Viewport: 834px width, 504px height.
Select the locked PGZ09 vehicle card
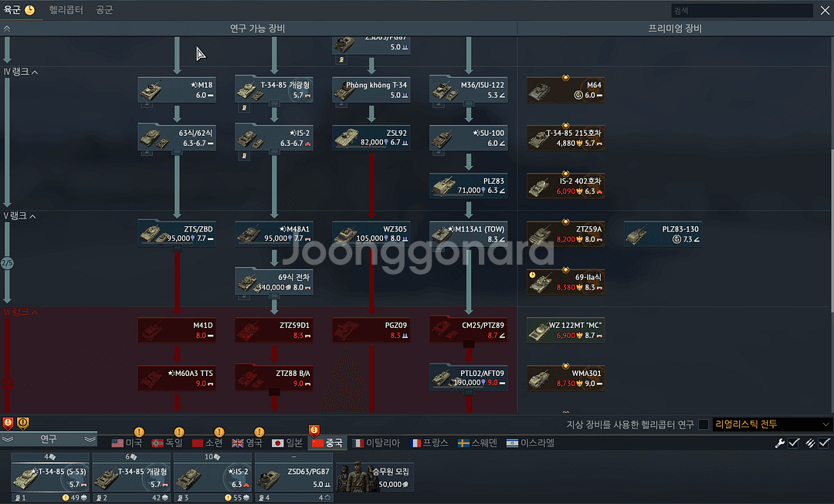pos(371,330)
